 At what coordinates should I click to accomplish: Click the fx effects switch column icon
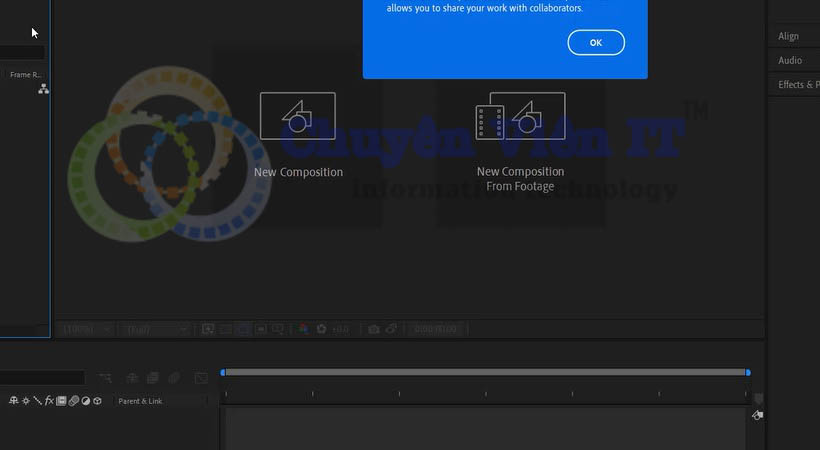pyautogui.click(x=49, y=401)
